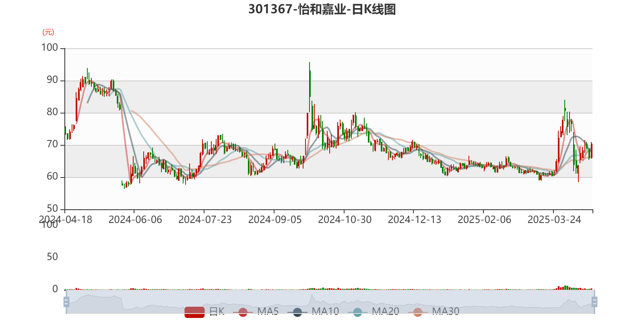
Task: Click the chart title 301367-怡和嘉业-日K线图
Action: (322, 9)
